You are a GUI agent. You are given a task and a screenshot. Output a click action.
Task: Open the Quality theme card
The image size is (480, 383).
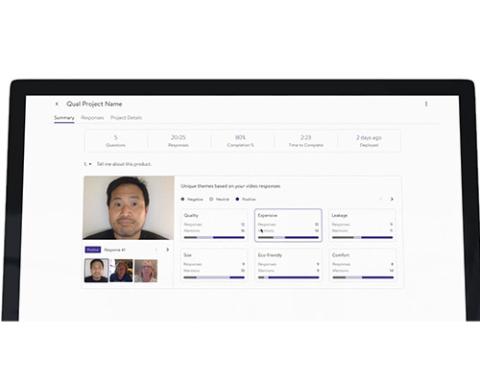click(x=214, y=225)
